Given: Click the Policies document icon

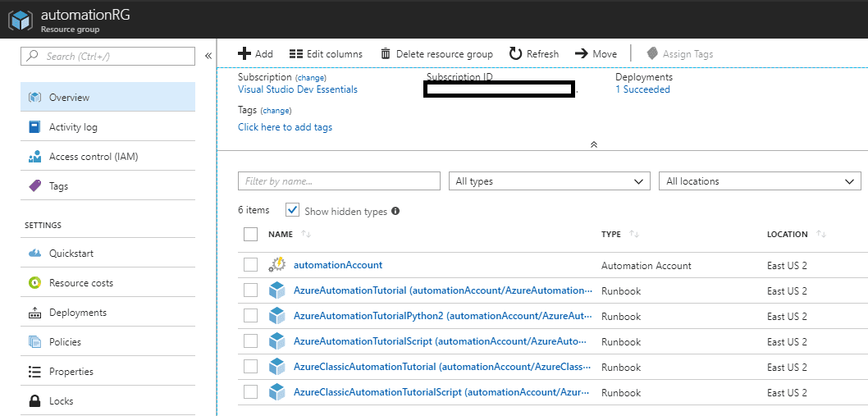Looking at the screenshot, I should tap(35, 342).
